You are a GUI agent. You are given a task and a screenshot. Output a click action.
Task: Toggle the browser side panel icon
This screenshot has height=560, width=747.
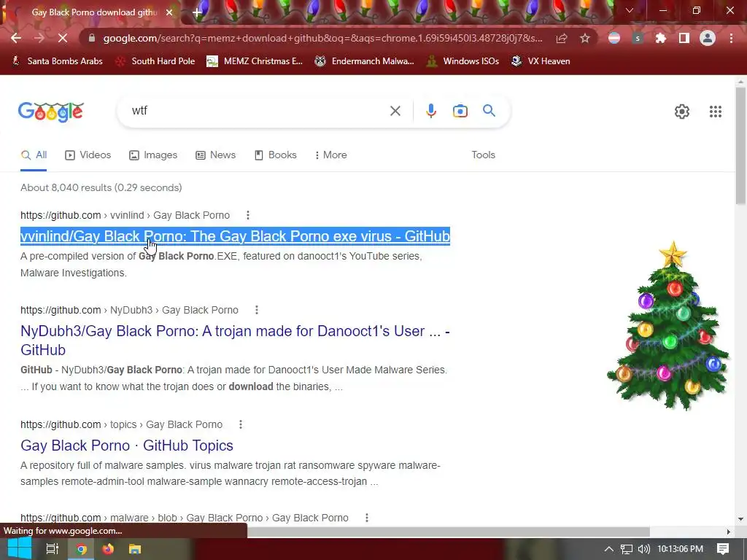[684, 38]
